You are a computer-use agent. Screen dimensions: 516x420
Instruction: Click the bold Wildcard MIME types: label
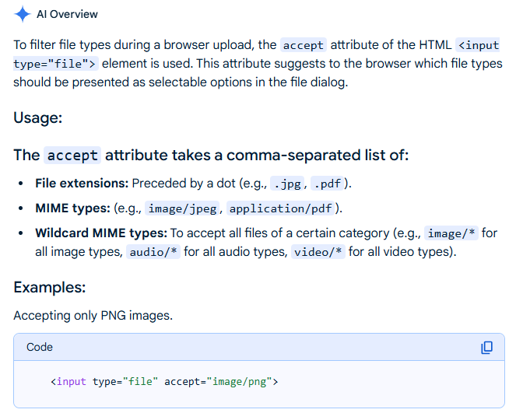[x=100, y=233]
